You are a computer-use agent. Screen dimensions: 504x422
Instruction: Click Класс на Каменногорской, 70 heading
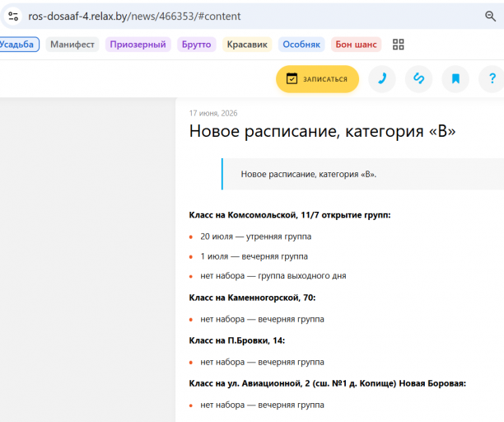coord(252,298)
